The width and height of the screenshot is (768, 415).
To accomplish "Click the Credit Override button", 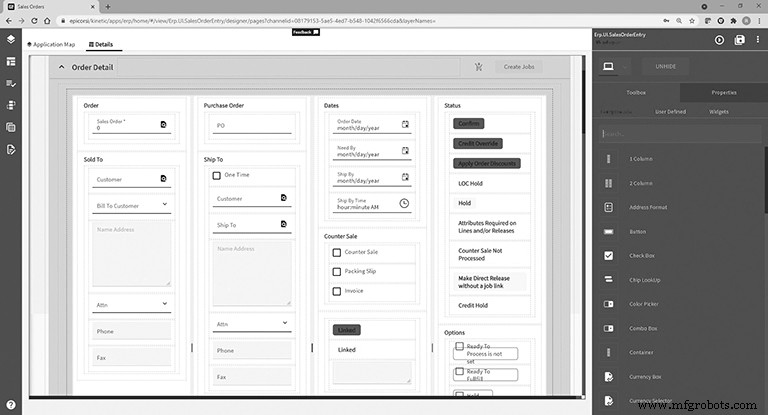I will coord(478,144).
